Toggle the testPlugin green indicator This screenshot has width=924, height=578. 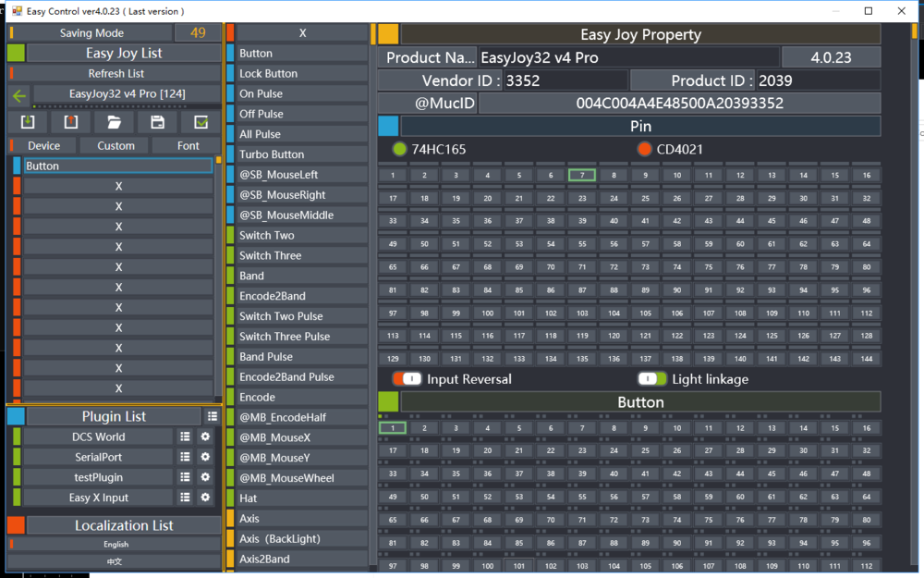(x=17, y=477)
